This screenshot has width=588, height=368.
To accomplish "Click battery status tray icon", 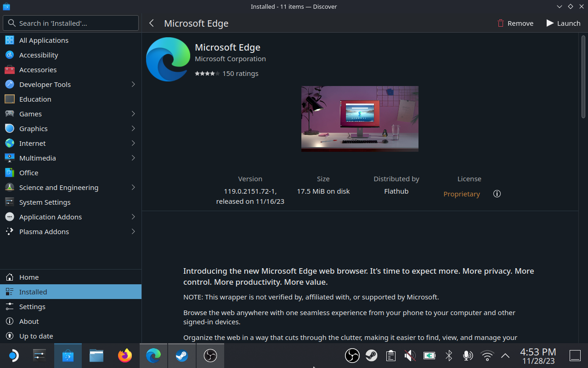I will tap(430, 356).
